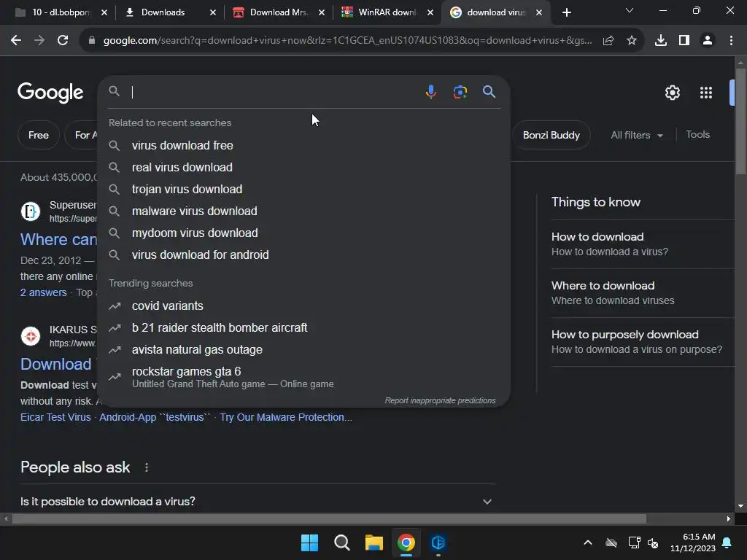
Task: Bookmark this page with the star
Action: pyautogui.click(x=632, y=41)
